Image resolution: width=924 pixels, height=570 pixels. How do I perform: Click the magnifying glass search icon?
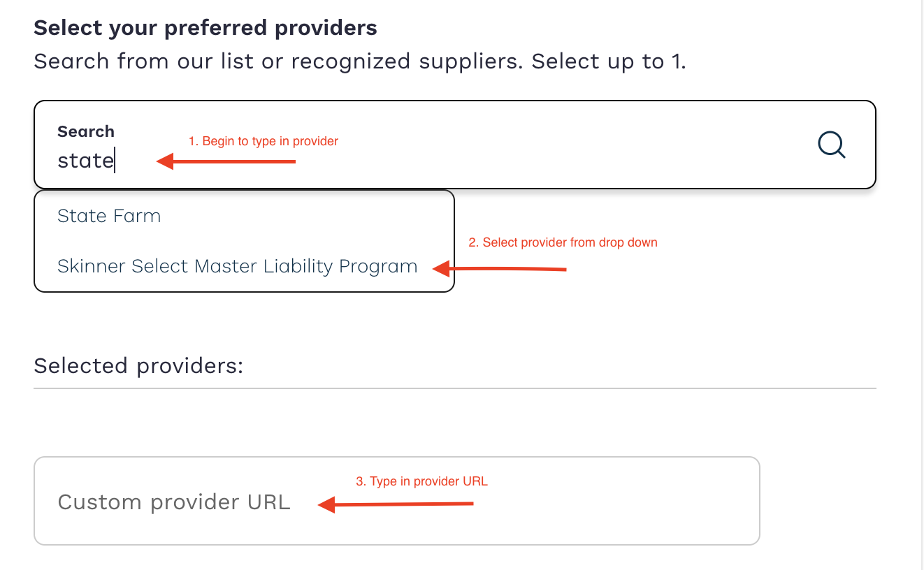[x=832, y=145]
